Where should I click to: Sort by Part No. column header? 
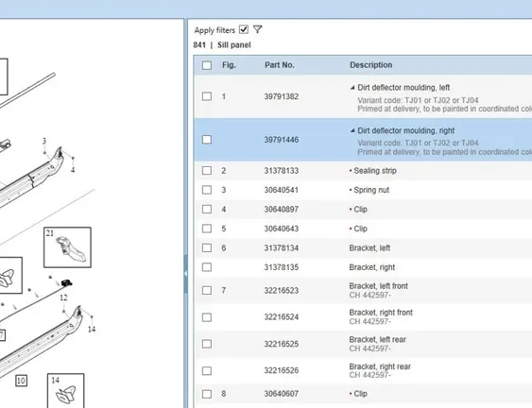pos(280,65)
